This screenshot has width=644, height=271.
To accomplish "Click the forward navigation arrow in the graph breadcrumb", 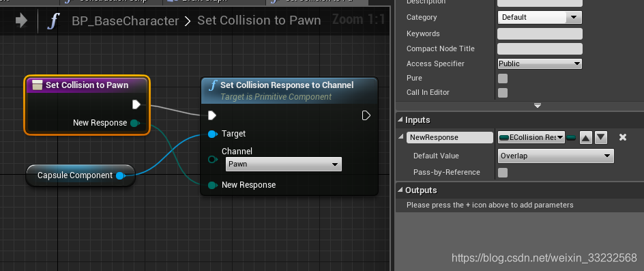I will (21, 20).
